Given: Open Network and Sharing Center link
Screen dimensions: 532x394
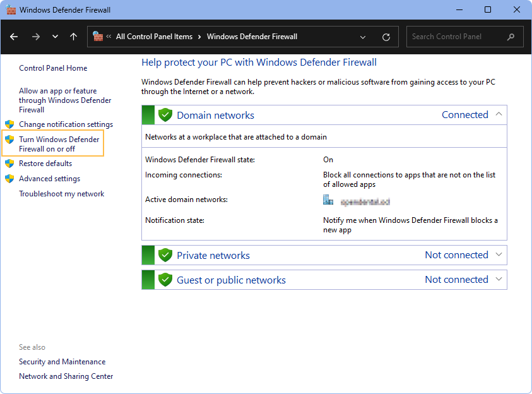Looking at the screenshot, I should tap(66, 376).
